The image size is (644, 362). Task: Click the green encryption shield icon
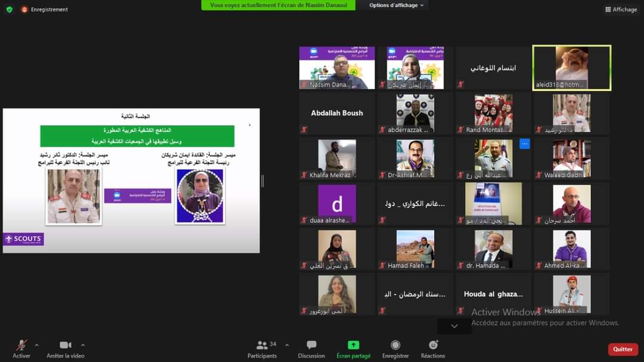pyautogui.click(x=9, y=10)
